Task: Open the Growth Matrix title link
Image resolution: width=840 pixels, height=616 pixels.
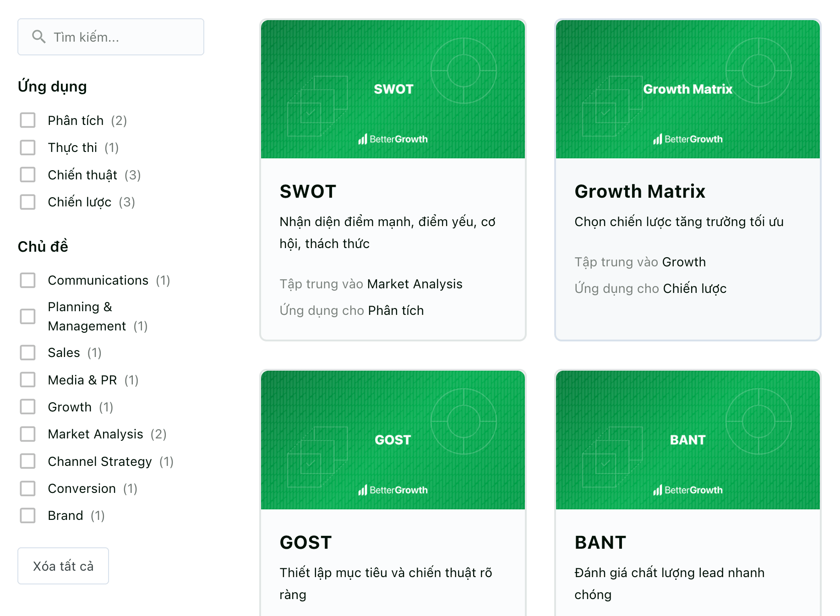Action: [640, 191]
